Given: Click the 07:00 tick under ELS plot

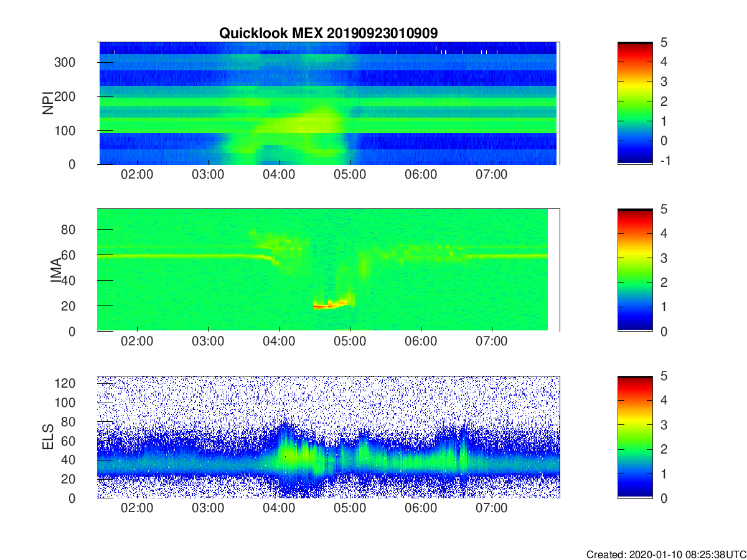Looking at the screenshot, I should (x=492, y=509).
